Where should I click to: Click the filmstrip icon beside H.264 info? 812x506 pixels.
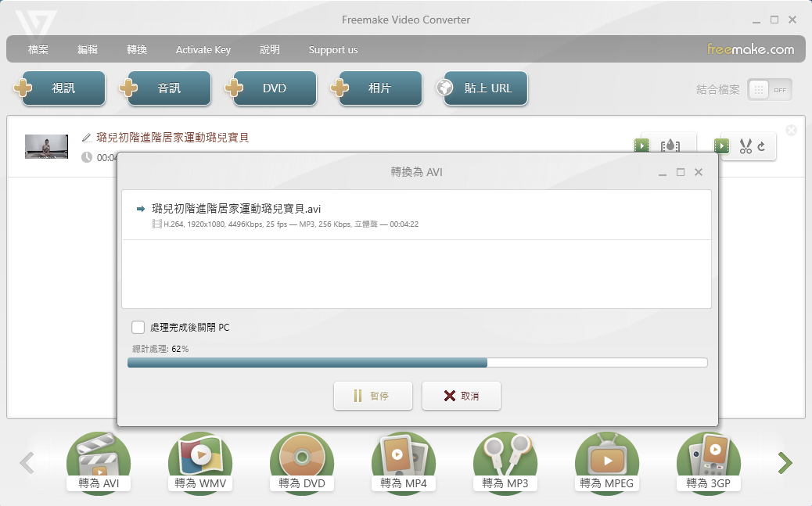point(157,224)
